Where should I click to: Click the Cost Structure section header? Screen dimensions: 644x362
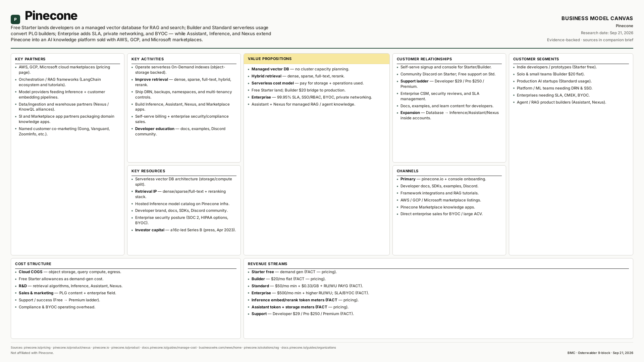[x=33, y=264]
